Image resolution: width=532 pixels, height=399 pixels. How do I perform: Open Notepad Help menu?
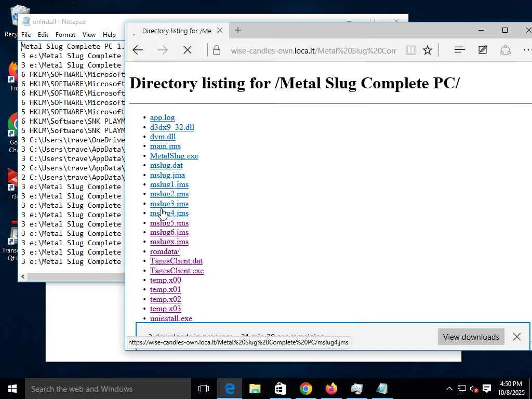click(109, 35)
